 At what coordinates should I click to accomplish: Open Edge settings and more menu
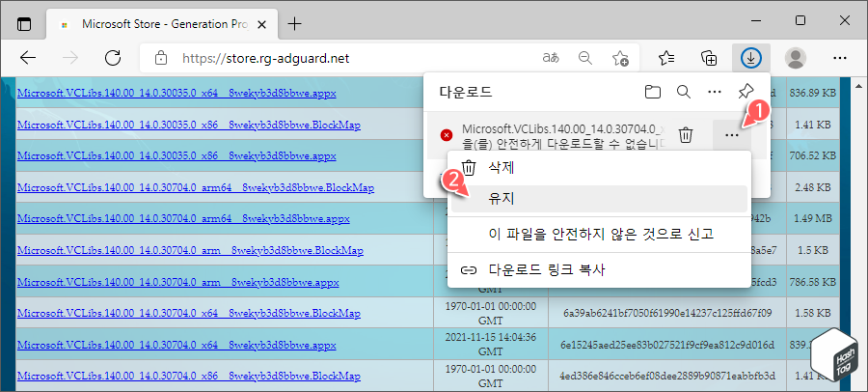coord(840,58)
